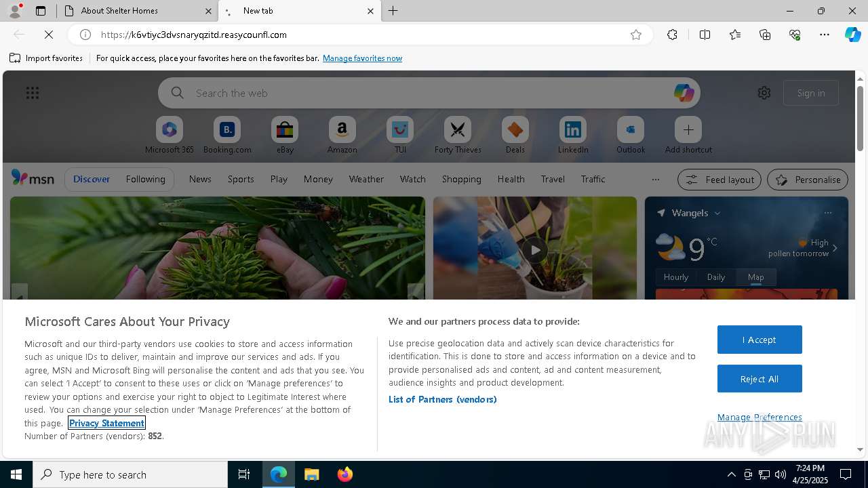Open weather card more options
Screen dimensions: 868x488
[827, 213]
